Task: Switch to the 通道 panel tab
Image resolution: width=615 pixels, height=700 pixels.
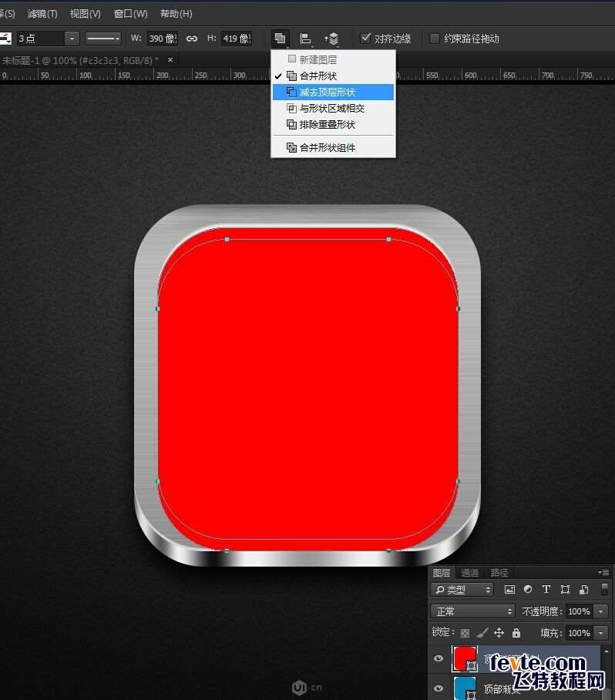Action: [470, 573]
